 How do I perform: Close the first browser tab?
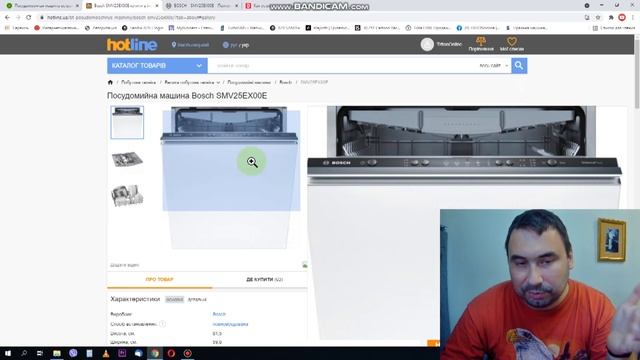tap(77, 6)
